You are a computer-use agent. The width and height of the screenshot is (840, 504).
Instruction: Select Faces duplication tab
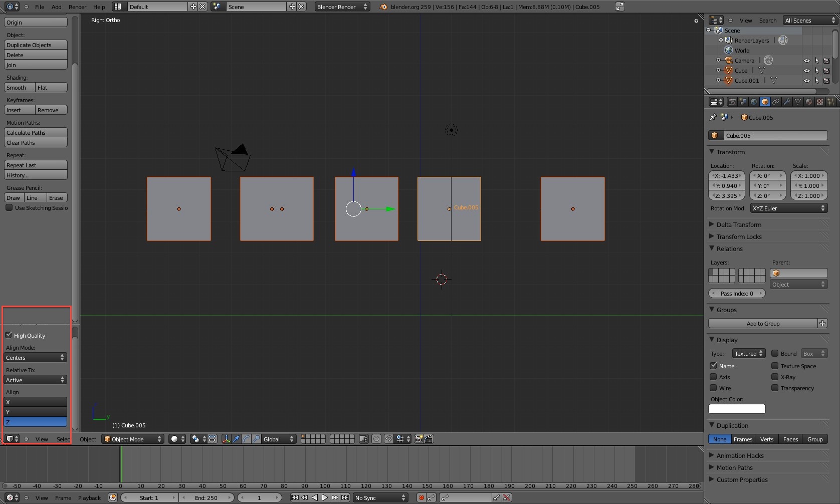tap(790, 439)
